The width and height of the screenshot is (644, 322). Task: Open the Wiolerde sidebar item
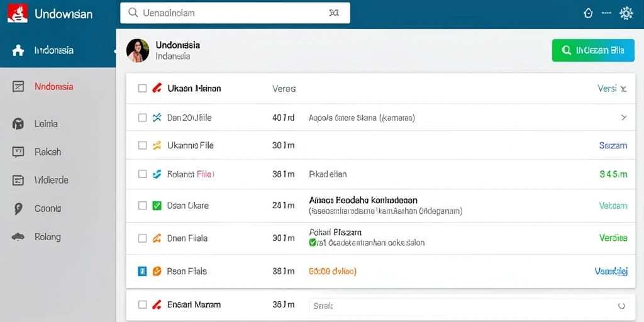click(52, 180)
